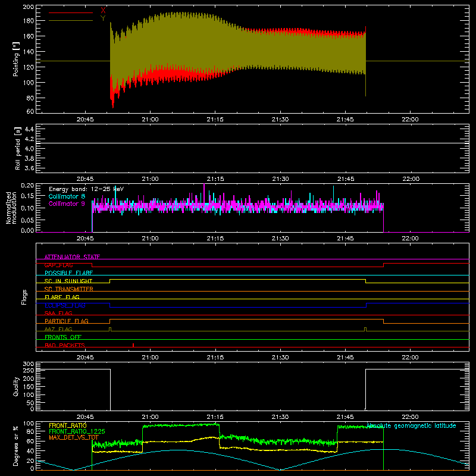Click the white roll period trace line

coord(252,143)
